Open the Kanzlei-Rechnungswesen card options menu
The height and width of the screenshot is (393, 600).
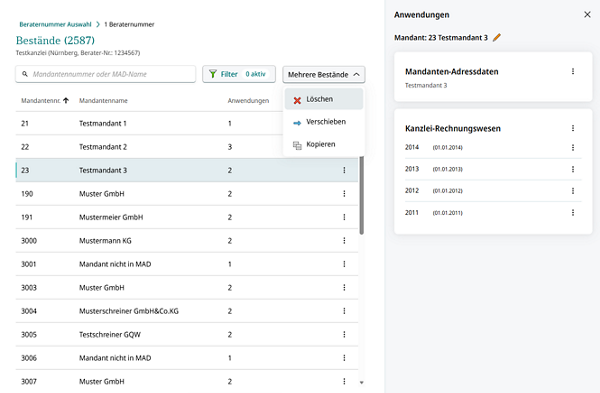tap(573, 128)
